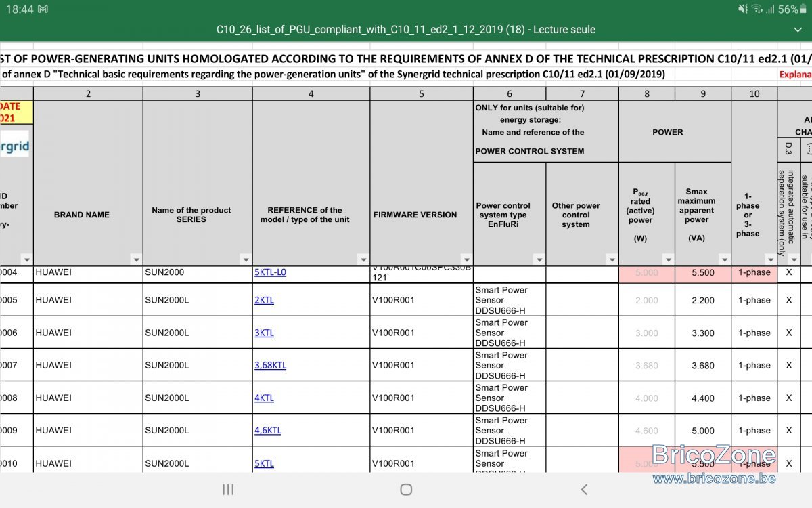The width and height of the screenshot is (812, 508).
Task: Select the V100R001 firmware cell in 2KTL row
Action: click(x=422, y=300)
